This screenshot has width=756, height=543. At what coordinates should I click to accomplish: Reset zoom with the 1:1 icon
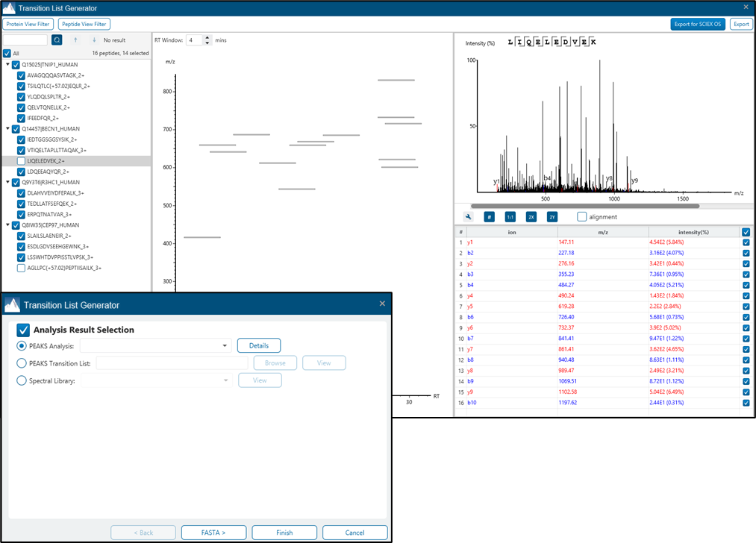pos(510,217)
